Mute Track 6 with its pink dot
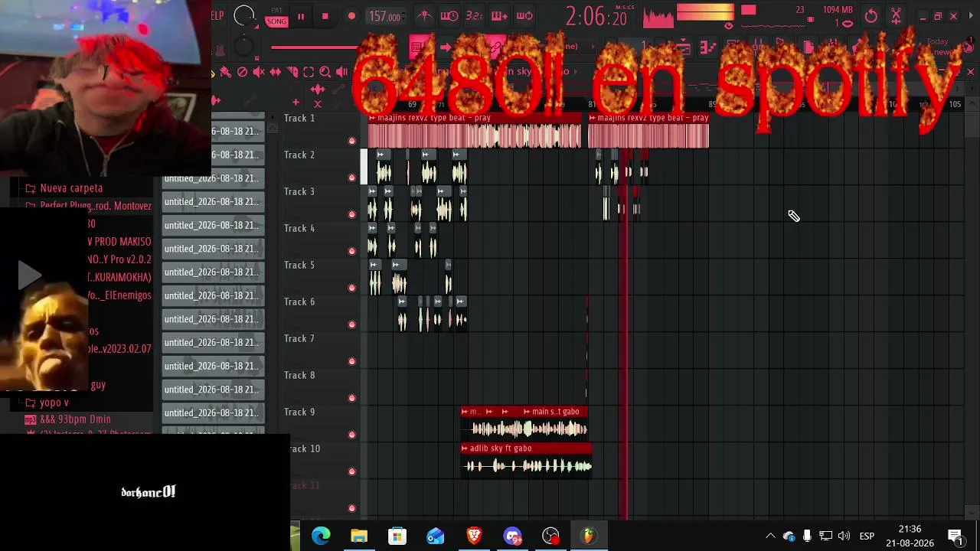 352,324
